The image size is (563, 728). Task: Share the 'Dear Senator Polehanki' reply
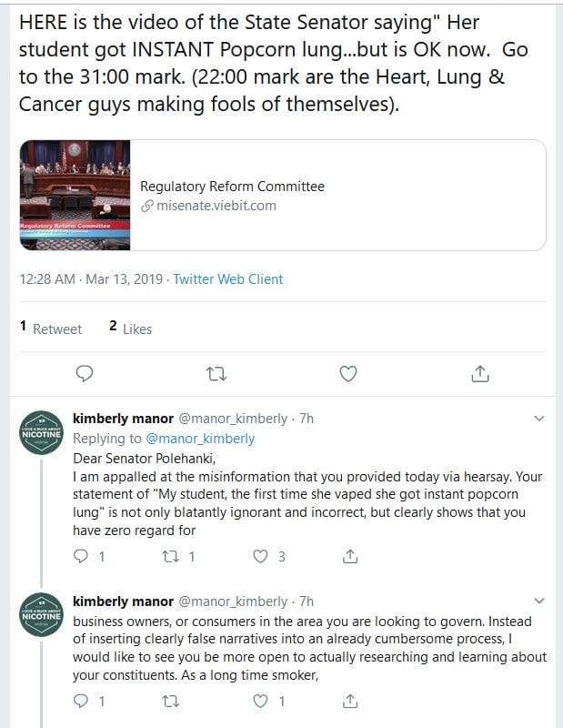pos(350,556)
